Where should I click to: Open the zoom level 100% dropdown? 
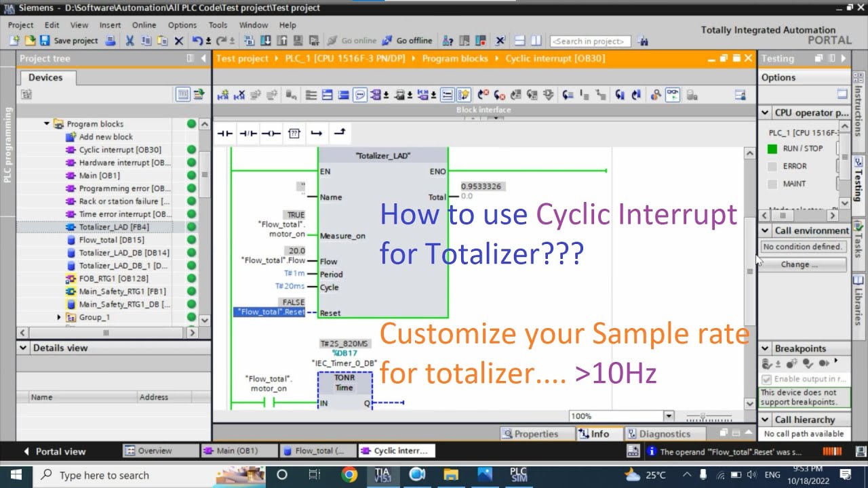tap(669, 416)
